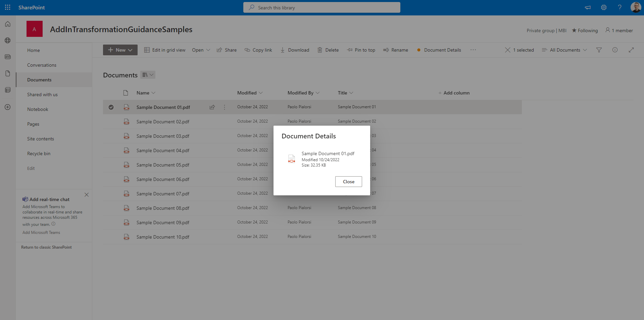The height and width of the screenshot is (320, 644).
Task: Open filter pane with funnel icon
Action: click(599, 50)
